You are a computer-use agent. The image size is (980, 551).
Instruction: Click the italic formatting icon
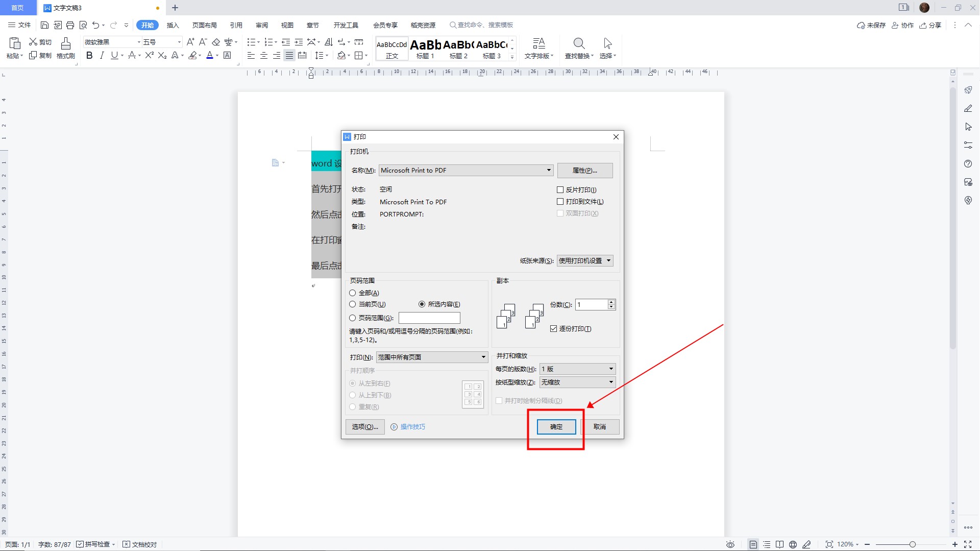coord(102,56)
